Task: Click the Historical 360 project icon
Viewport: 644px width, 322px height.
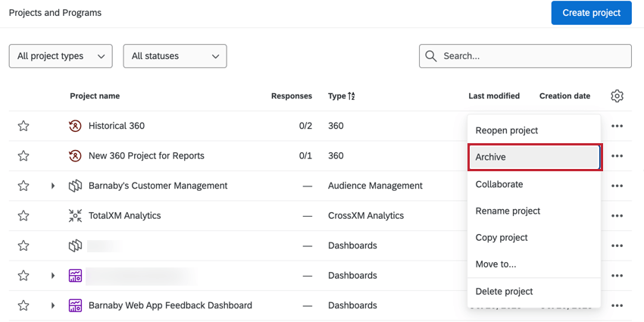Action: [x=75, y=126]
